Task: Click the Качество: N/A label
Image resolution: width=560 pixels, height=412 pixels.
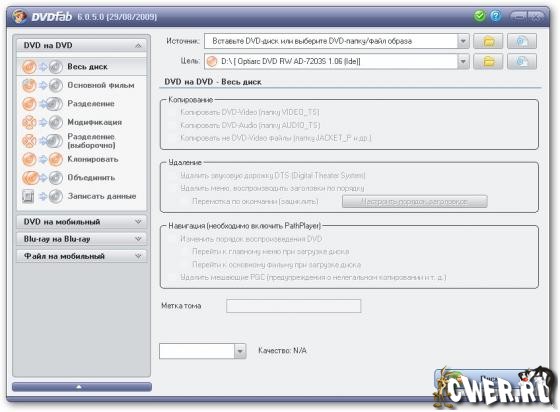Action: [282, 351]
